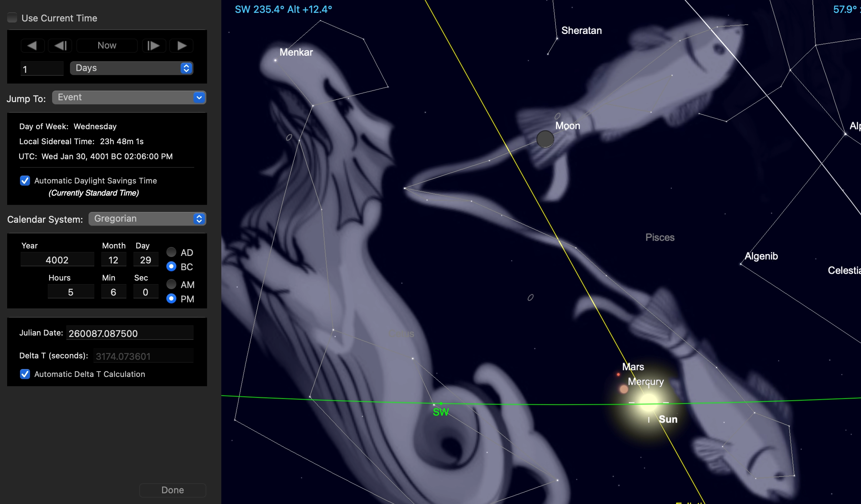The image size is (861, 504).
Task: Open the Jump To Event dropdown
Action: (129, 97)
